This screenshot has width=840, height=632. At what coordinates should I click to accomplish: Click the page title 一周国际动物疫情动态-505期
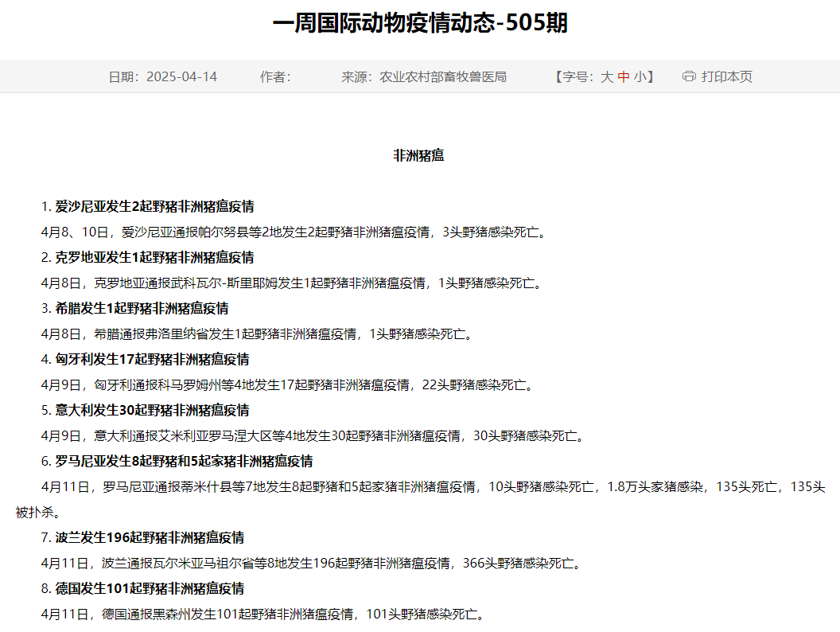coord(420,23)
